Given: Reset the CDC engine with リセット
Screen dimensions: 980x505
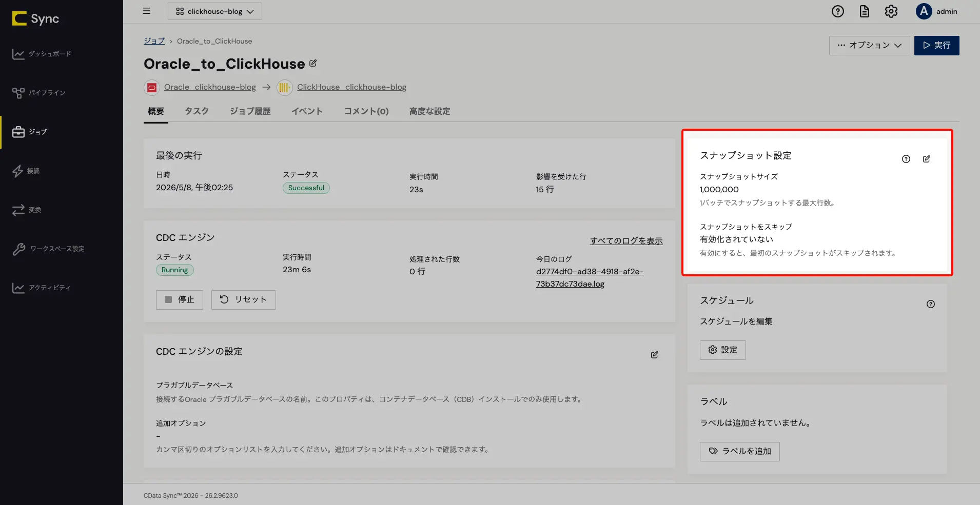Looking at the screenshot, I should click(x=244, y=300).
